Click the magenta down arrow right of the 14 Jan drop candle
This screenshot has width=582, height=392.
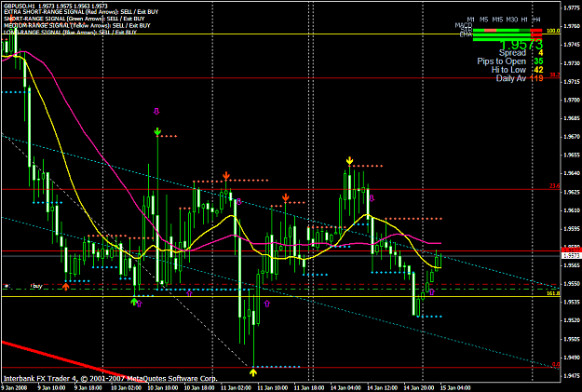(x=372, y=198)
